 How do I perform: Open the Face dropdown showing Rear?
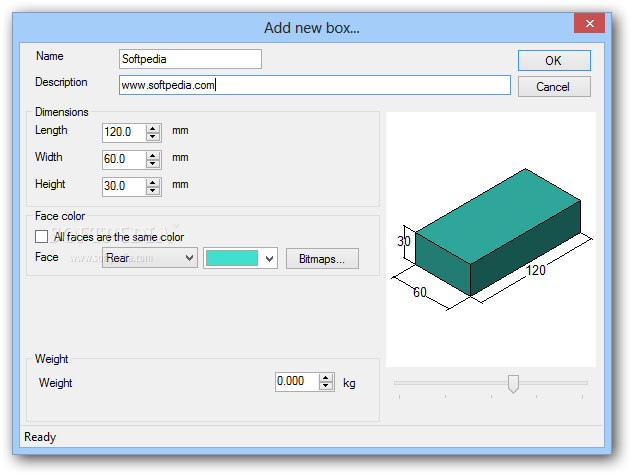coord(150,258)
